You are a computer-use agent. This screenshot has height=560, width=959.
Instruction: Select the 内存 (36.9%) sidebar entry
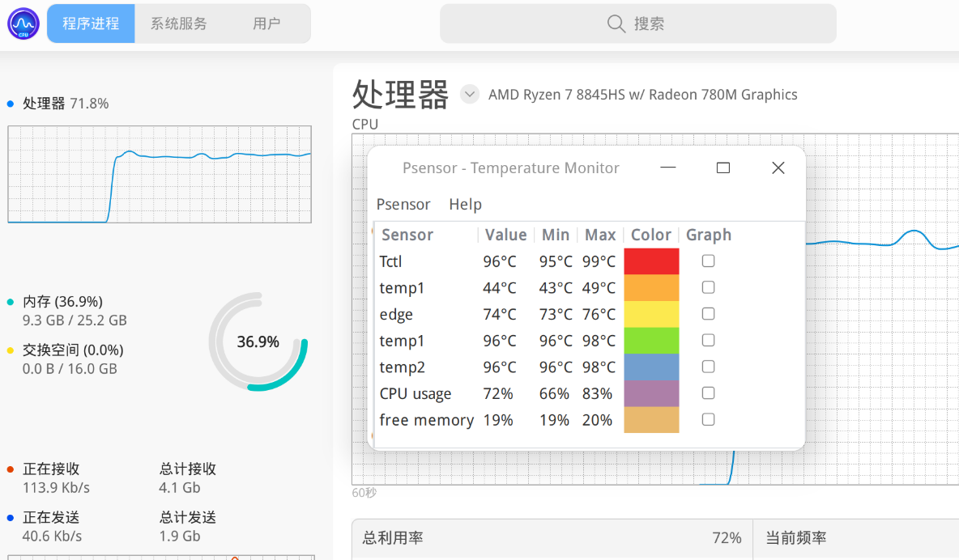click(62, 301)
